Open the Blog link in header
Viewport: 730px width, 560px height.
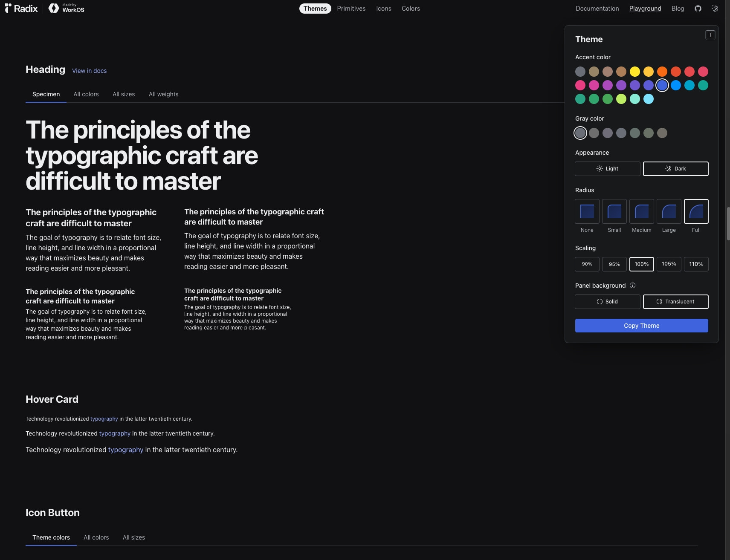pos(678,9)
